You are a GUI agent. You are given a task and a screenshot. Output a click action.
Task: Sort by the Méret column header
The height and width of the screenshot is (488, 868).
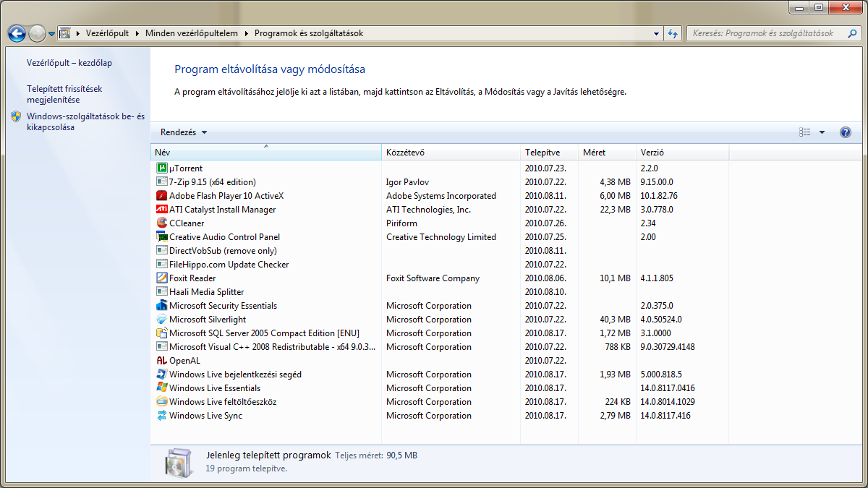tap(607, 153)
